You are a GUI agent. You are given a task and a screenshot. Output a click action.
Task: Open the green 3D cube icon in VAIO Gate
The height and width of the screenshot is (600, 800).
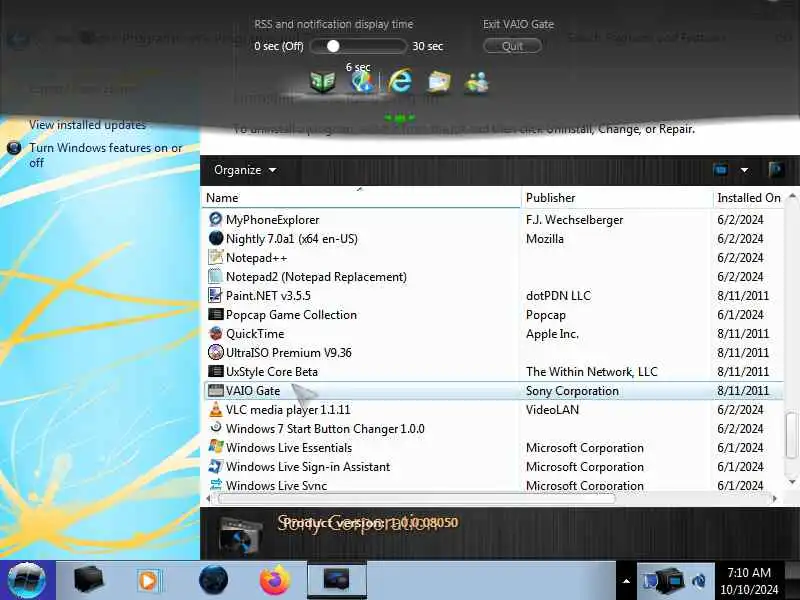pyautogui.click(x=322, y=81)
